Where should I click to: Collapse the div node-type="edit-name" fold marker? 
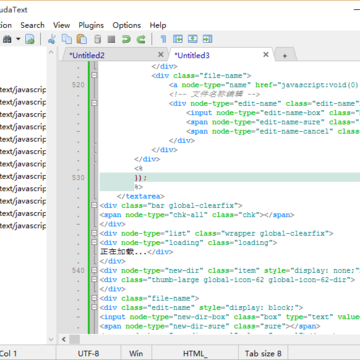95,103
